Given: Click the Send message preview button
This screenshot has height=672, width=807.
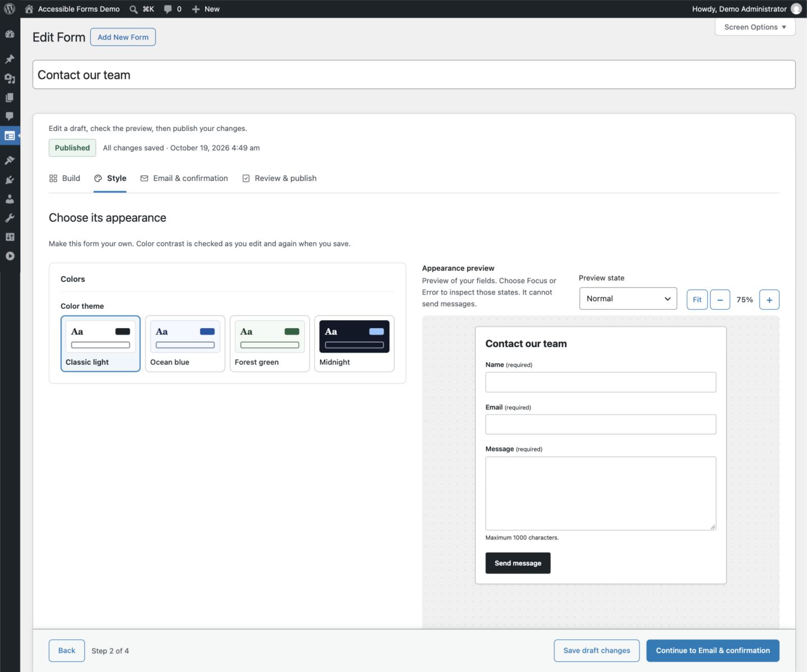Looking at the screenshot, I should (x=518, y=563).
